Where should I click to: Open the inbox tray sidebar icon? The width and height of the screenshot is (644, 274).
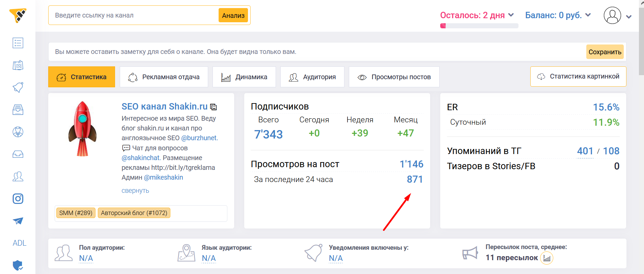pyautogui.click(x=18, y=154)
